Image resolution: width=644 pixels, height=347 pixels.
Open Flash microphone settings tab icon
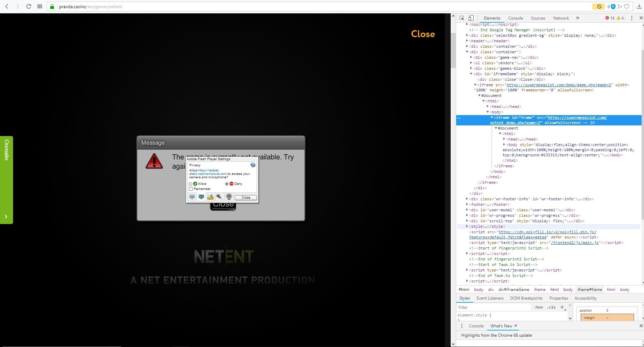coord(219,197)
